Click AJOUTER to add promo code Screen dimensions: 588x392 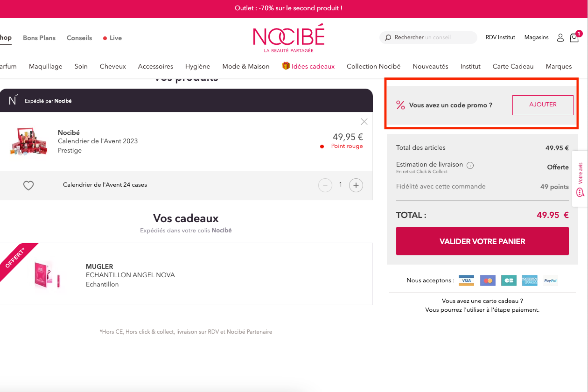pyautogui.click(x=543, y=105)
